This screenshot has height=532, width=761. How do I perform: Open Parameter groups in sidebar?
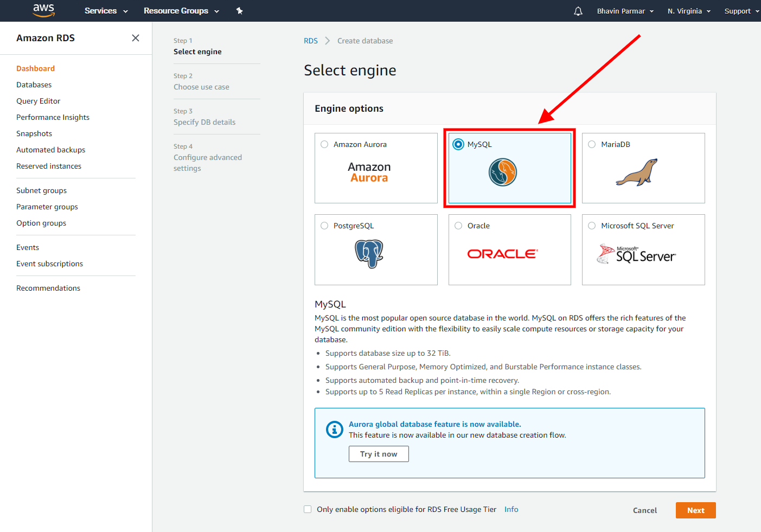tap(47, 207)
